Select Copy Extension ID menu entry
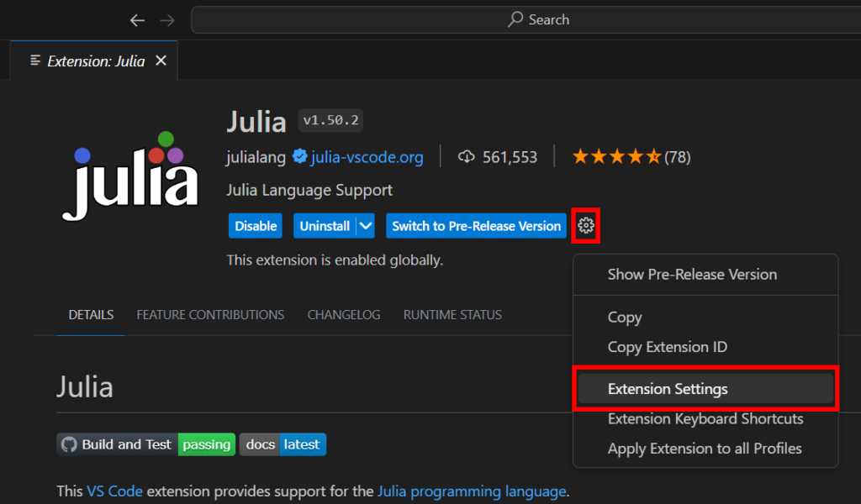Image resolution: width=861 pixels, height=504 pixels. click(x=705, y=347)
